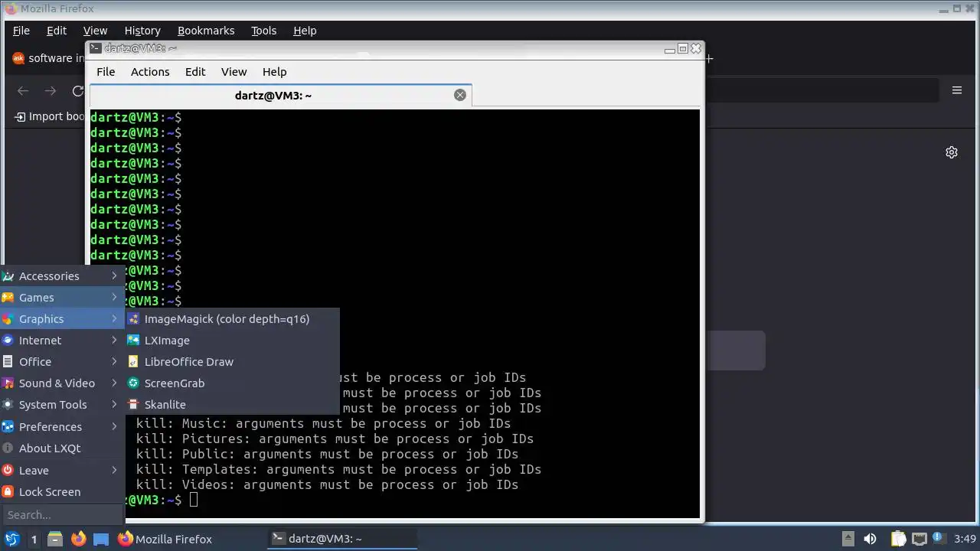Open the clipboard manager tray icon
The height and width of the screenshot is (551, 980).
coord(899,539)
